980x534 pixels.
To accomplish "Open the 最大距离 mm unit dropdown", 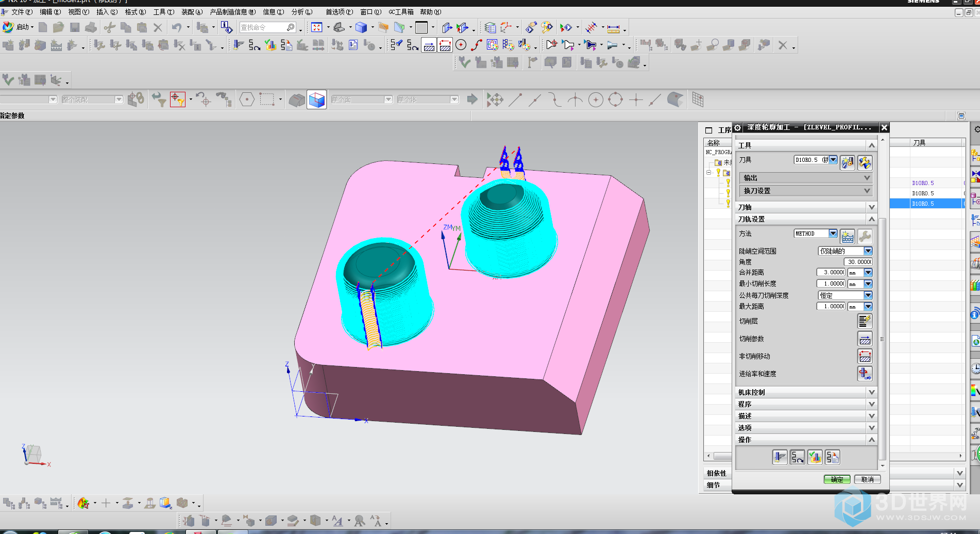I will [x=860, y=306].
